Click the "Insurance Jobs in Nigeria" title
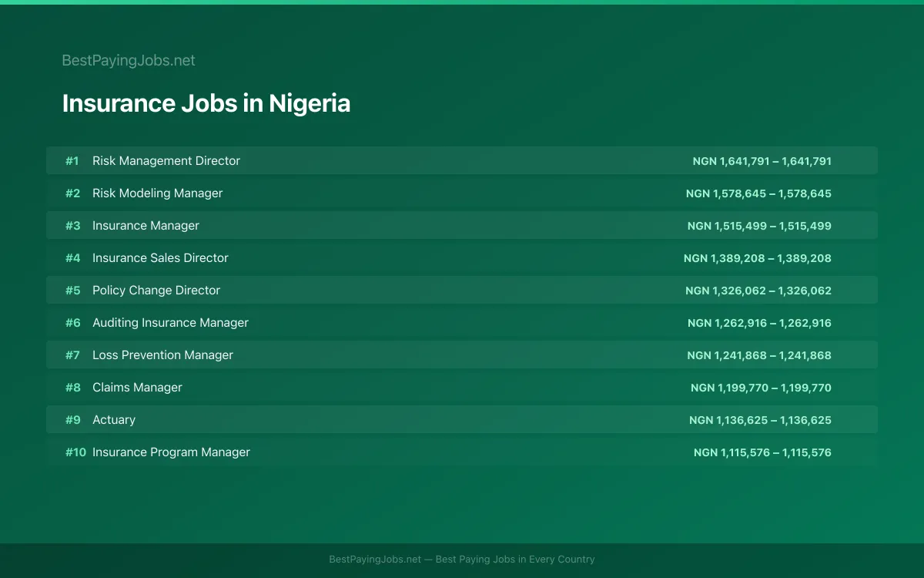The image size is (924, 578). [x=206, y=103]
